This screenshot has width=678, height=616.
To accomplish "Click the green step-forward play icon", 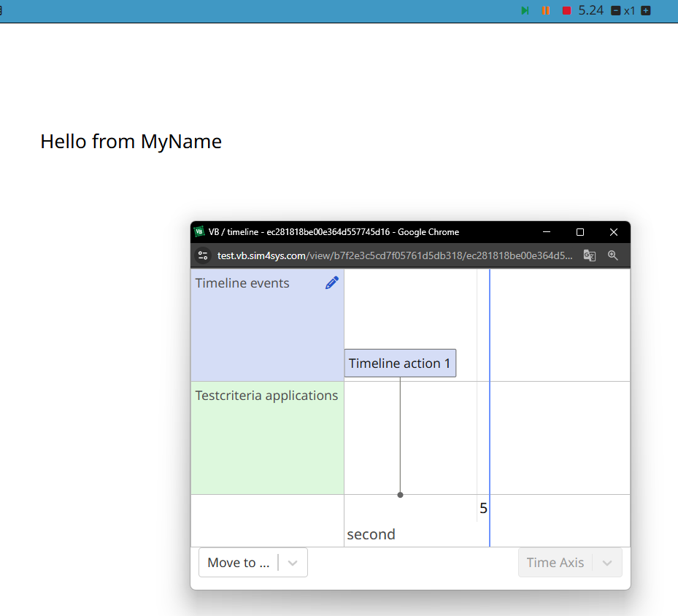I will click(525, 10).
